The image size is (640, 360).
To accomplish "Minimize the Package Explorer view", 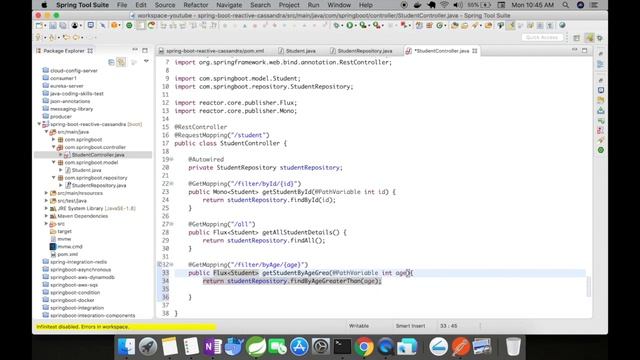I will (135, 50).
